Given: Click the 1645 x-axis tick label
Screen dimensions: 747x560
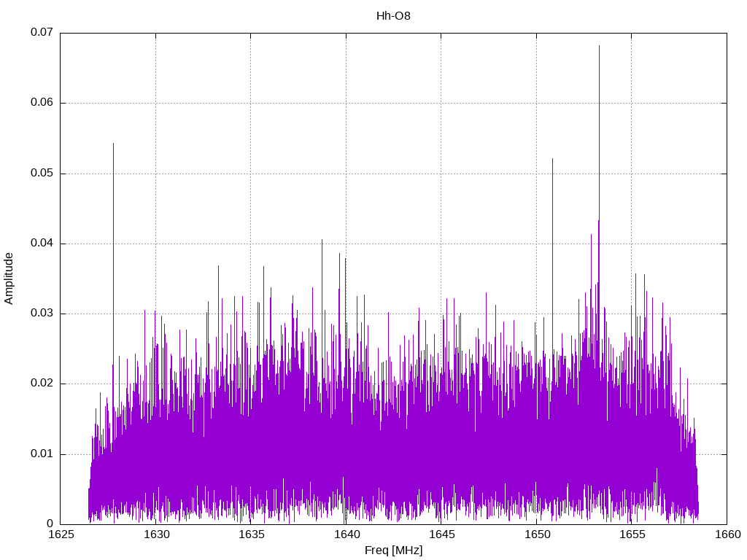Looking at the screenshot, I should click(441, 535).
